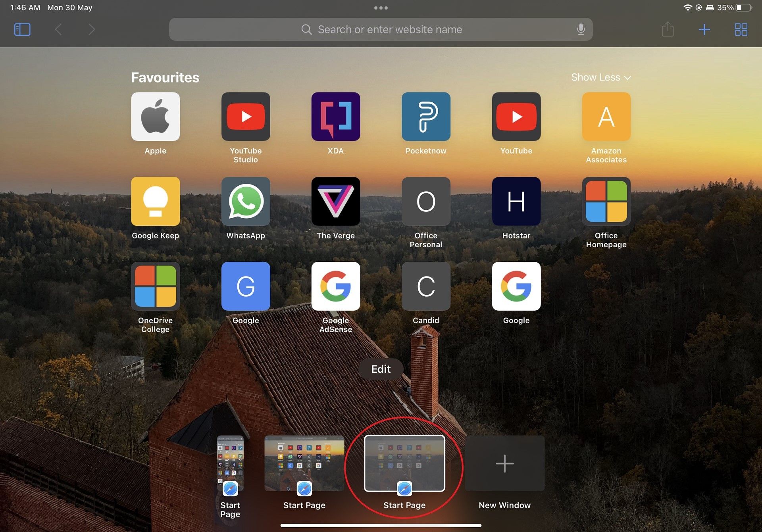Open The Verge favourite

pyautogui.click(x=336, y=201)
